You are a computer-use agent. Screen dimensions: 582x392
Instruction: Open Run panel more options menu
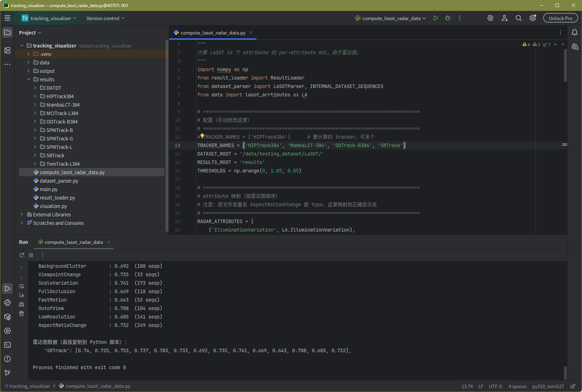43,255
